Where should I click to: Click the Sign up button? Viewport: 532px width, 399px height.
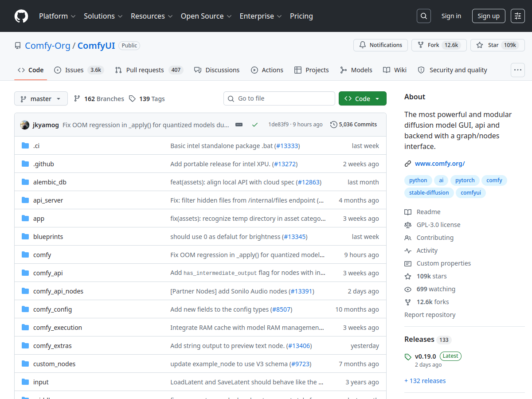488,16
